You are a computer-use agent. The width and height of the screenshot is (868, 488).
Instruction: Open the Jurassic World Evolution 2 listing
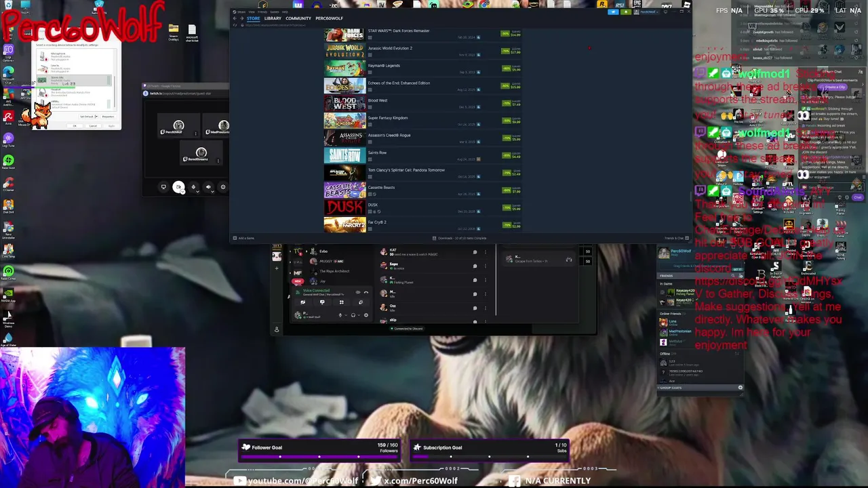(x=424, y=51)
